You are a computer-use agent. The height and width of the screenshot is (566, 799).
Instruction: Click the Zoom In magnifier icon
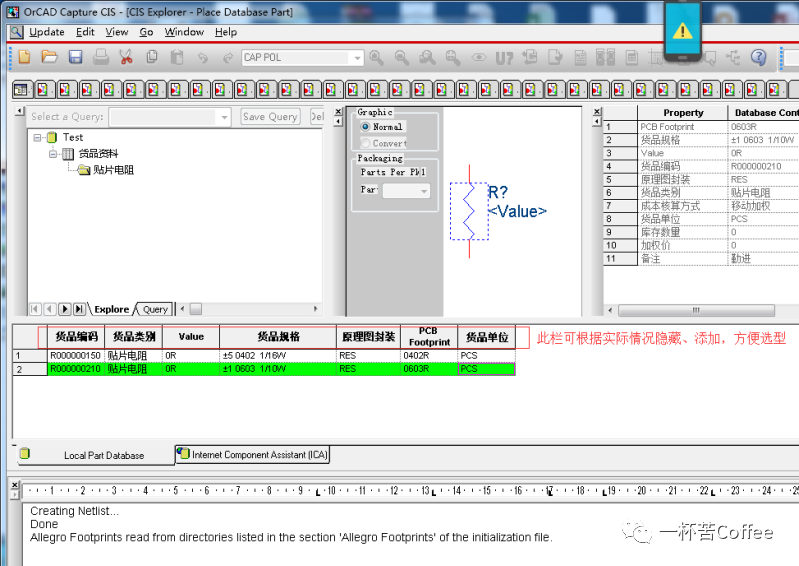377,58
